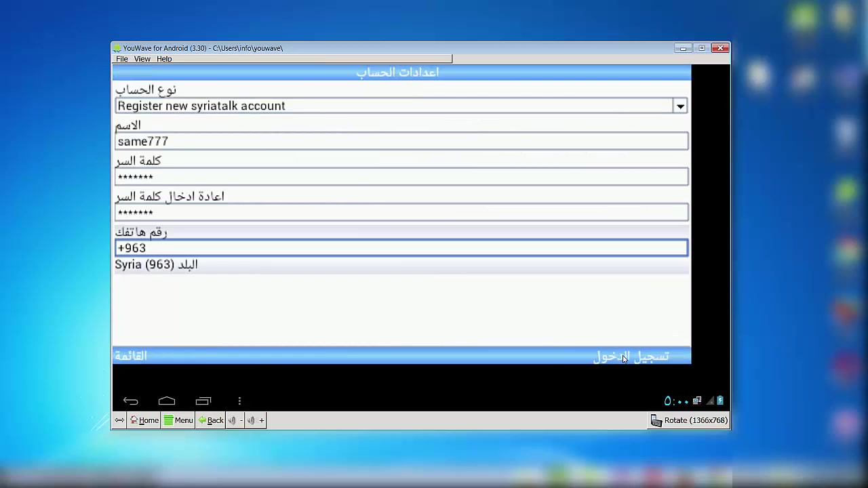Click the re-enter password field
Screen dimensions: 868x488
pyautogui.click(x=401, y=212)
